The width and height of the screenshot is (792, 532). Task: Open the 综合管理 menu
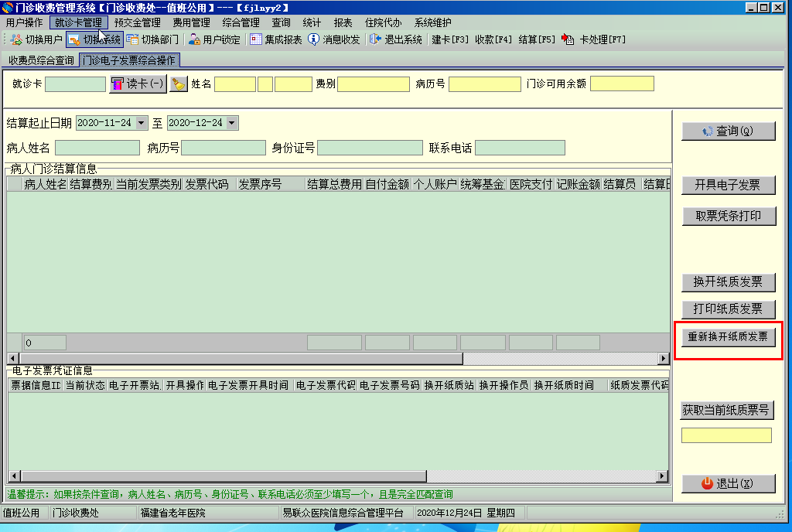[x=241, y=22]
